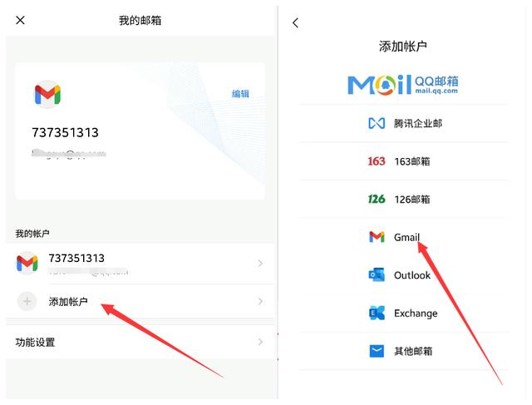532x405 pixels.
Task: Choose the 其他邮箱 envelope icon
Action: point(377,351)
